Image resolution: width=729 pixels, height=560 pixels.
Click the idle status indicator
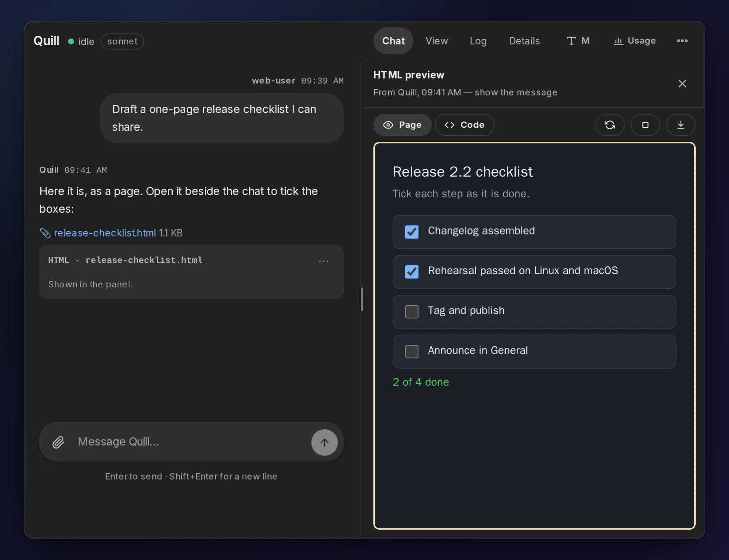[81, 41]
